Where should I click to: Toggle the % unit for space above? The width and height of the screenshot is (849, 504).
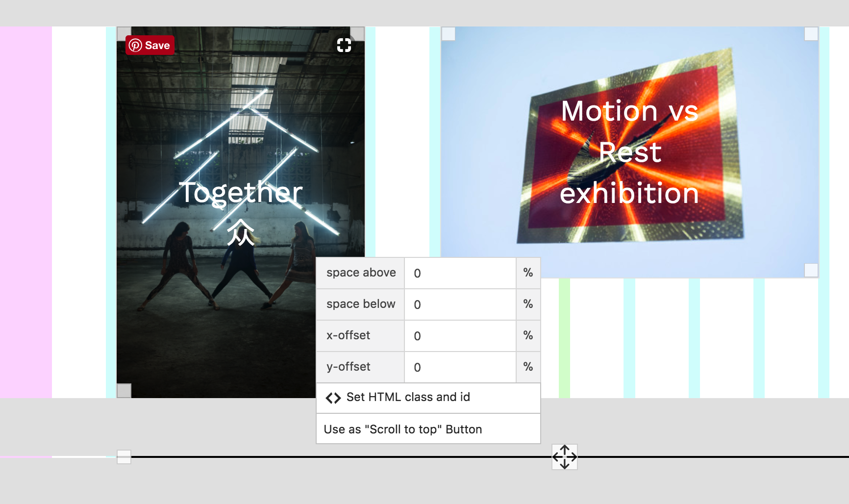pos(528,273)
